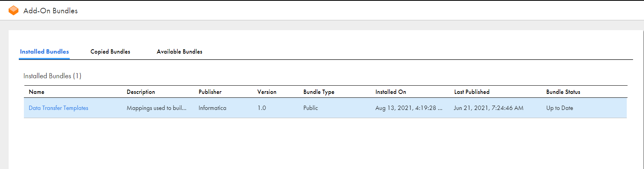644x169 pixels.
Task: Sort by the Installed On column header
Action: coord(391,92)
